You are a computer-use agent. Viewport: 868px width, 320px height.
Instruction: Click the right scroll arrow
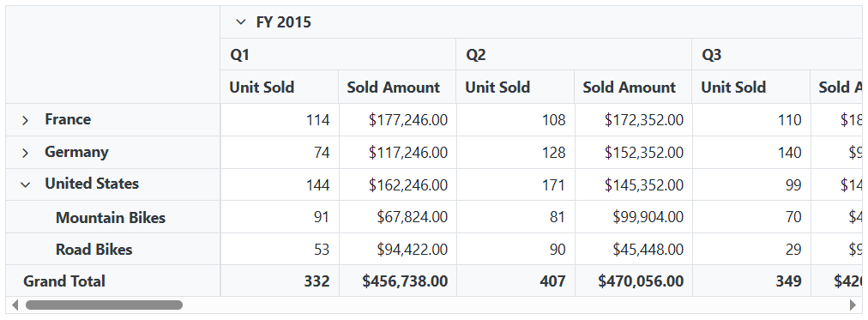[853, 305]
